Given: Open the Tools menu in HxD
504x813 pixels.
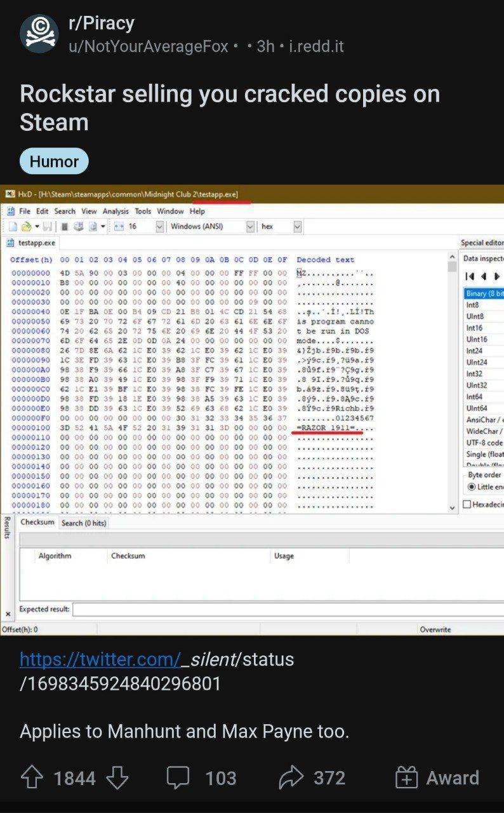Looking at the screenshot, I should 143,211.
